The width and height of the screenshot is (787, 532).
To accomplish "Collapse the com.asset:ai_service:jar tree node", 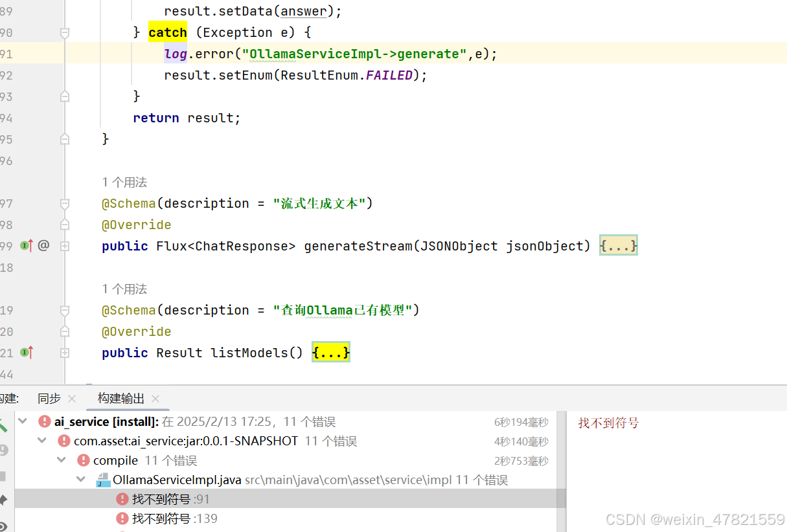I will (42, 441).
